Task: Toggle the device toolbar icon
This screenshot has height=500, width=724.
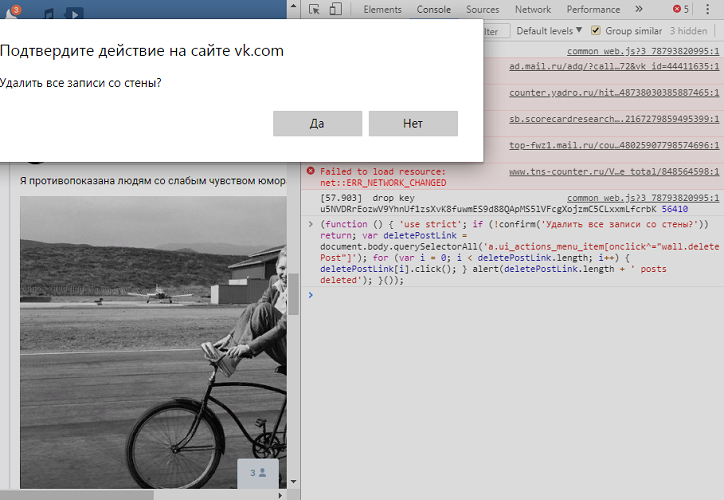Action: point(336,9)
